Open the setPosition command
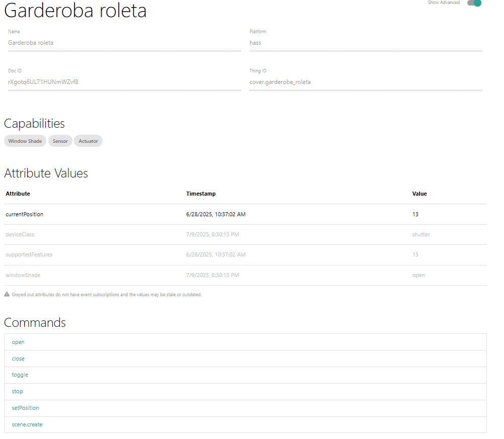This screenshot has height=439, width=504. 25,408
